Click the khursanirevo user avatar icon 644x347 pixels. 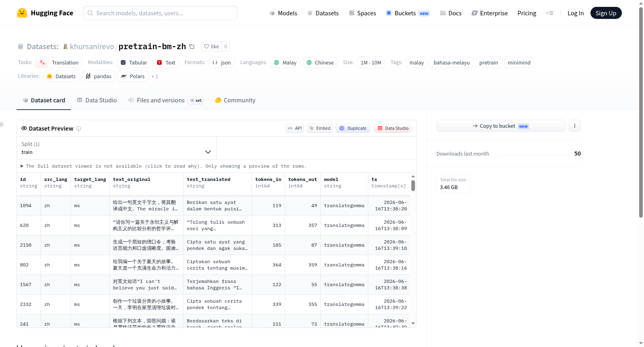pos(66,46)
